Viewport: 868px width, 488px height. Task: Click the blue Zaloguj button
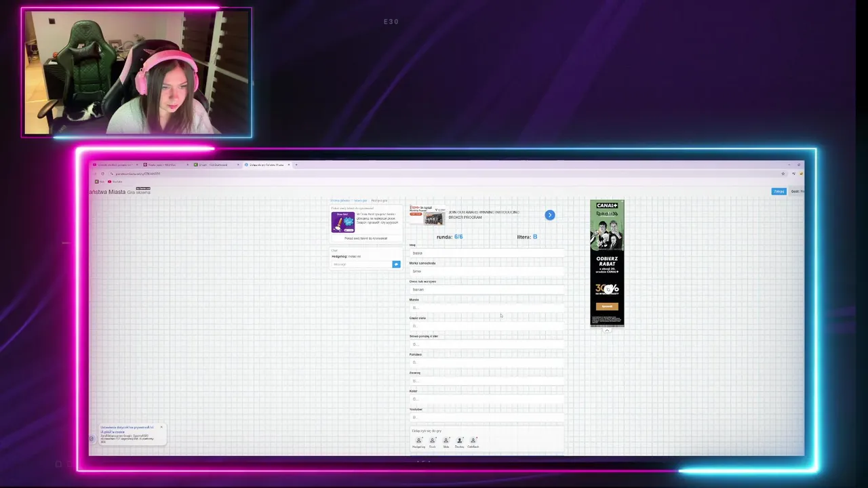779,191
